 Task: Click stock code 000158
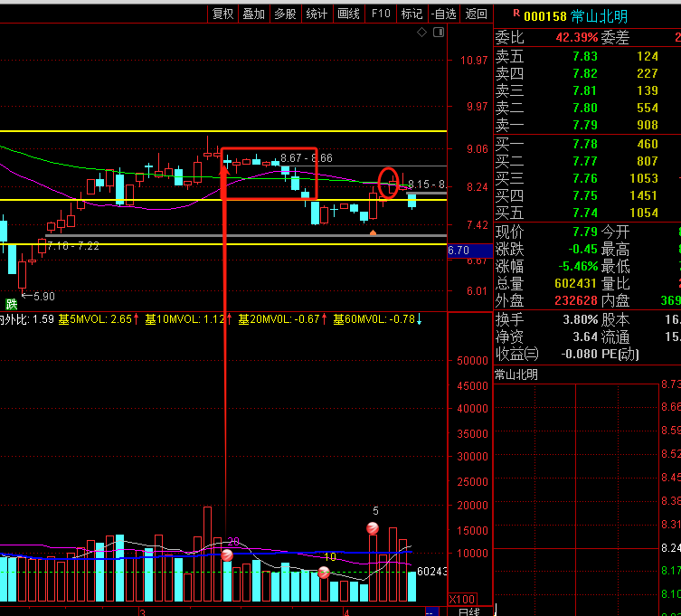(545, 16)
